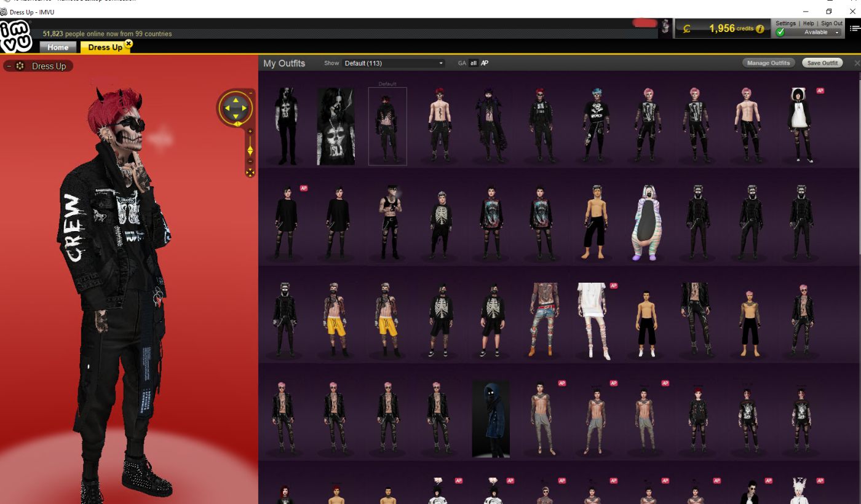Viewport: 861px width, 504px height.
Task: Toggle the AP outfit filter
Action: (x=485, y=63)
